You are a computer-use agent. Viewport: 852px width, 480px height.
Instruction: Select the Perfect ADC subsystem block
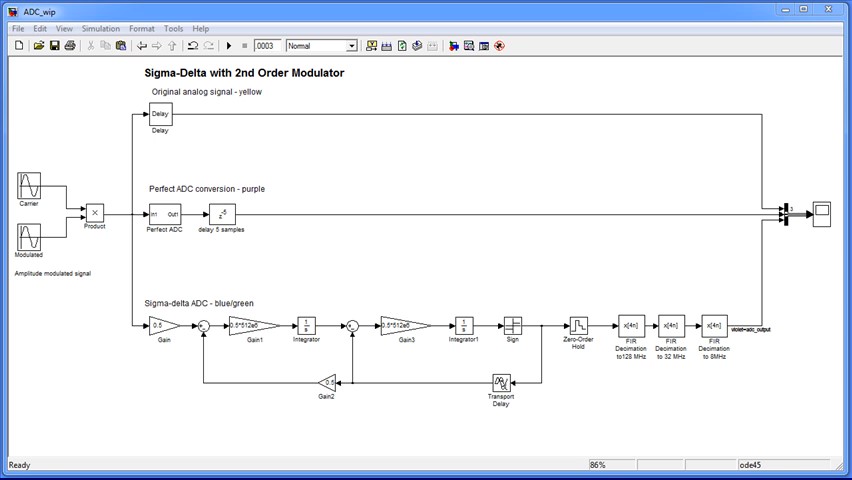[165, 214]
